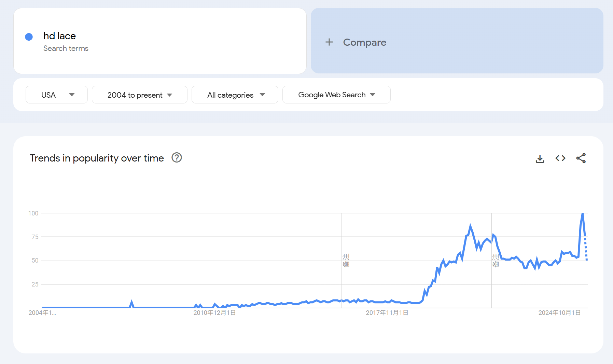Edit the hd lace search term
The height and width of the screenshot is (364, 613).
59,36
